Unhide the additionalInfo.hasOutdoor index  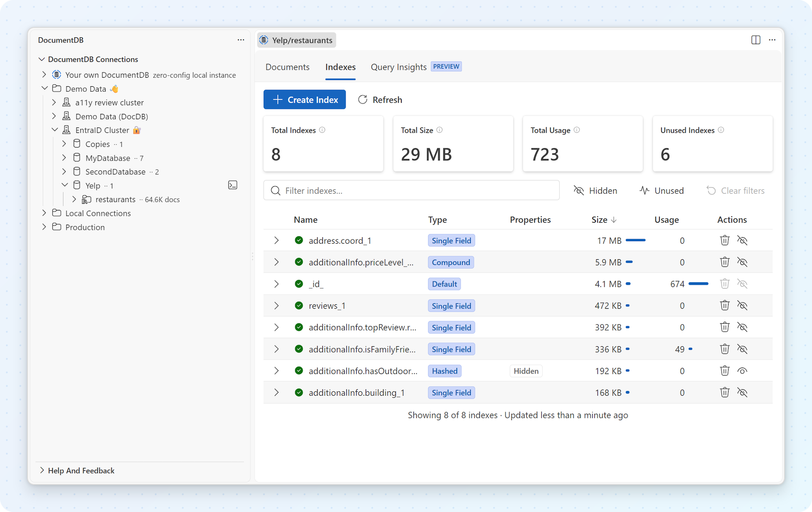click(742, 371)
